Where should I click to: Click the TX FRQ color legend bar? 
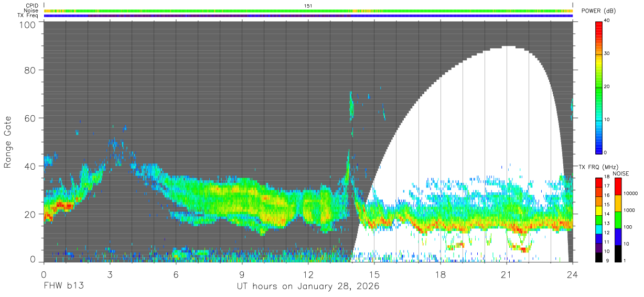tap(599, 220)
